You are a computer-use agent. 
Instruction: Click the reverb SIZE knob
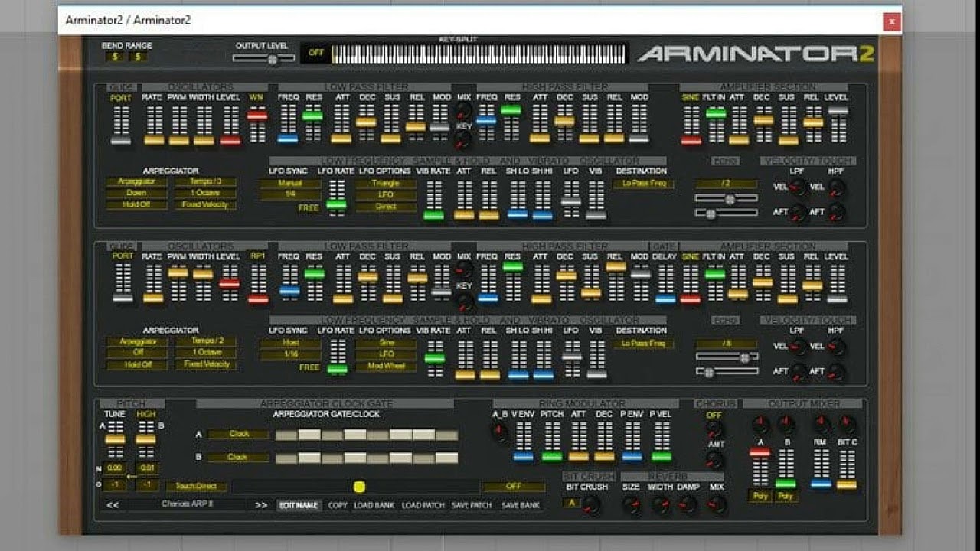(631, 504)
